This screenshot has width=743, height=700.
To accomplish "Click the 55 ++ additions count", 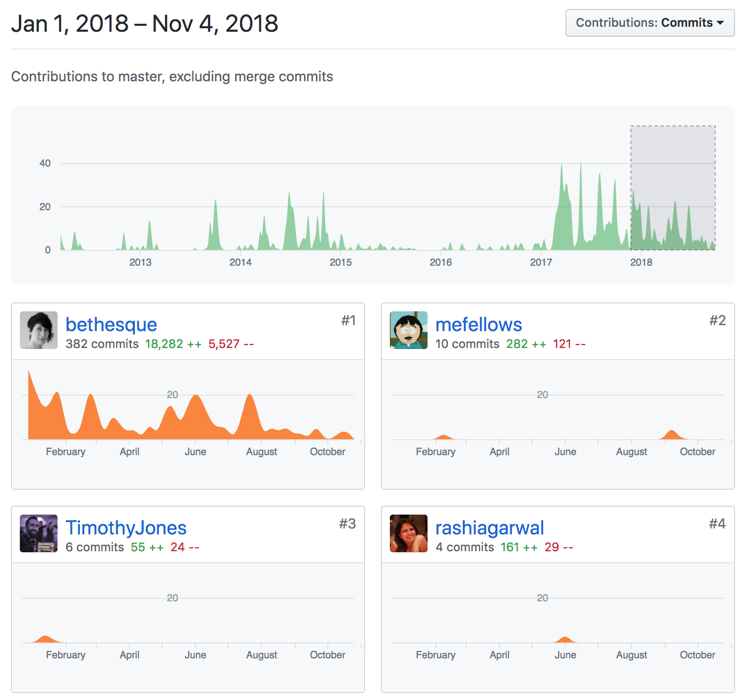I will click(x=147, y=547).
